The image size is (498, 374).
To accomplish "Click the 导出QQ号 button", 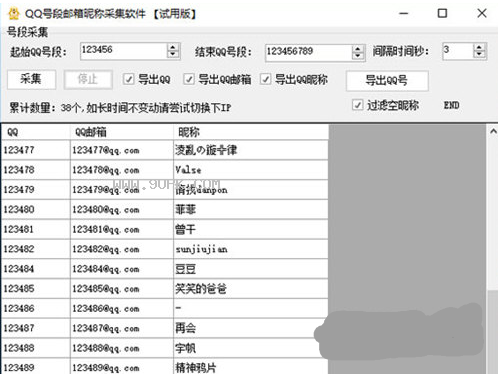I will (x=387, y=80).
